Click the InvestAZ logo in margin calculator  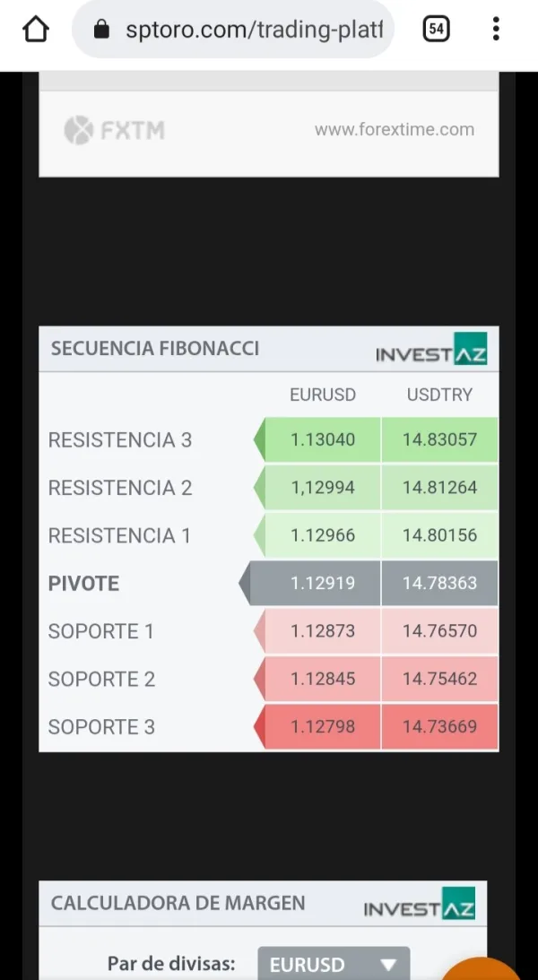click(419, 905)
